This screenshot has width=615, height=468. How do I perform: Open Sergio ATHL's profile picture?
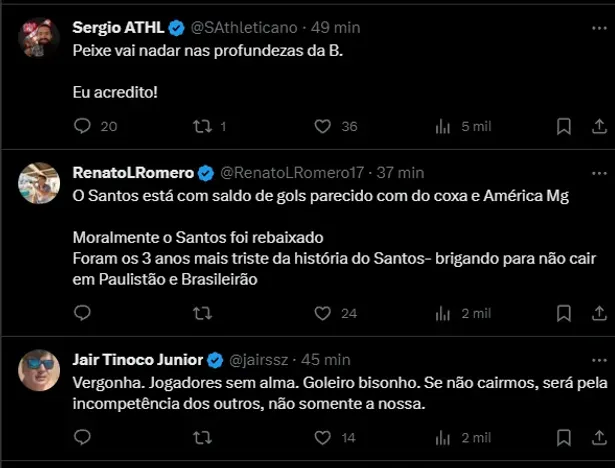coord(40,38)
